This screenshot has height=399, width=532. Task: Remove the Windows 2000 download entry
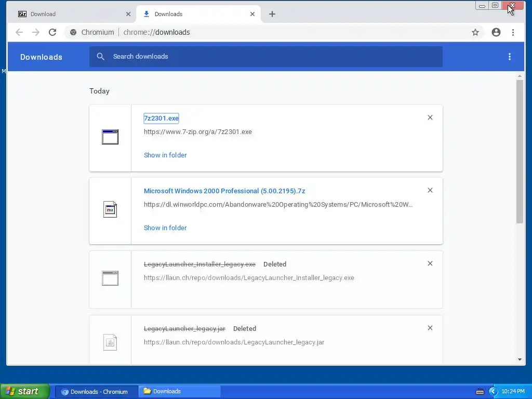[430, 190]
